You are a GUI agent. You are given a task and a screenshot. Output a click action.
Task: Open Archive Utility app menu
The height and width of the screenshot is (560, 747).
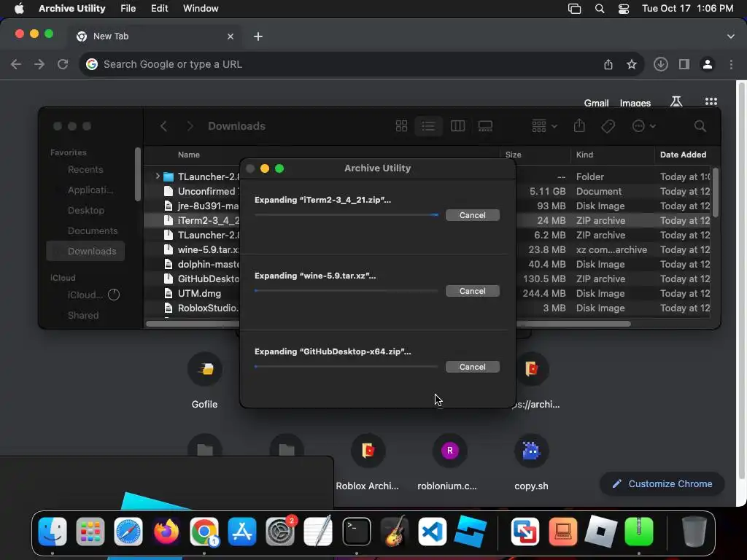point(72,8)
